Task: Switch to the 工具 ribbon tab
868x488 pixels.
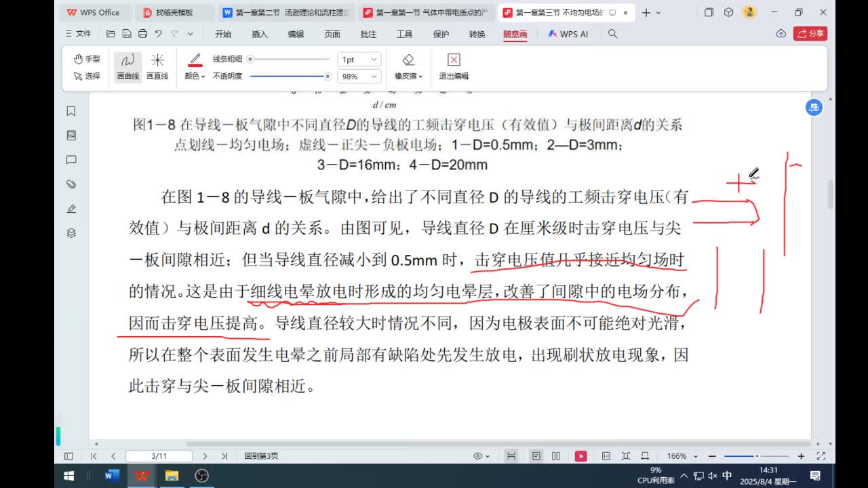Action: [404, 34]
